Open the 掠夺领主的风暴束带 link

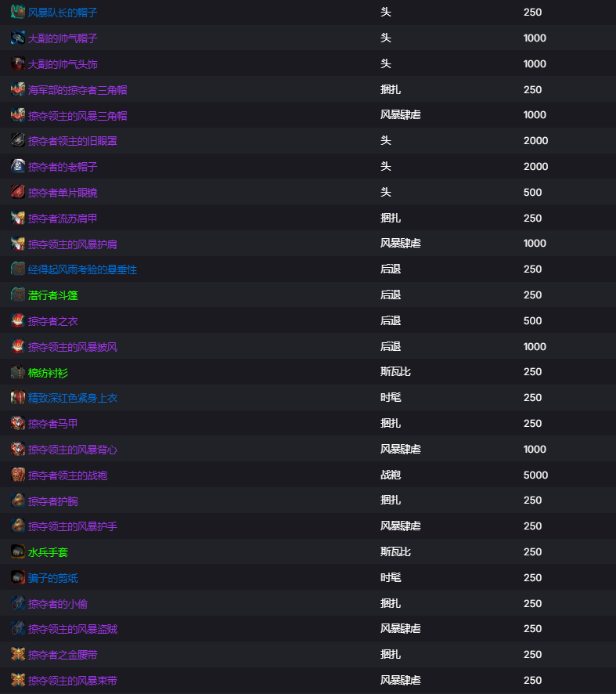point(73,680)
